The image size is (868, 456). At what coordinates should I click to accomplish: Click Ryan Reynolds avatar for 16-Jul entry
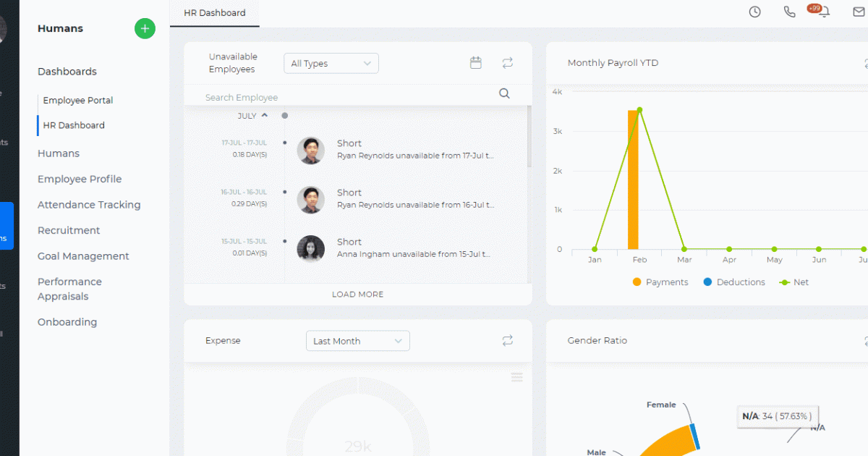click(x=311, y=199)
